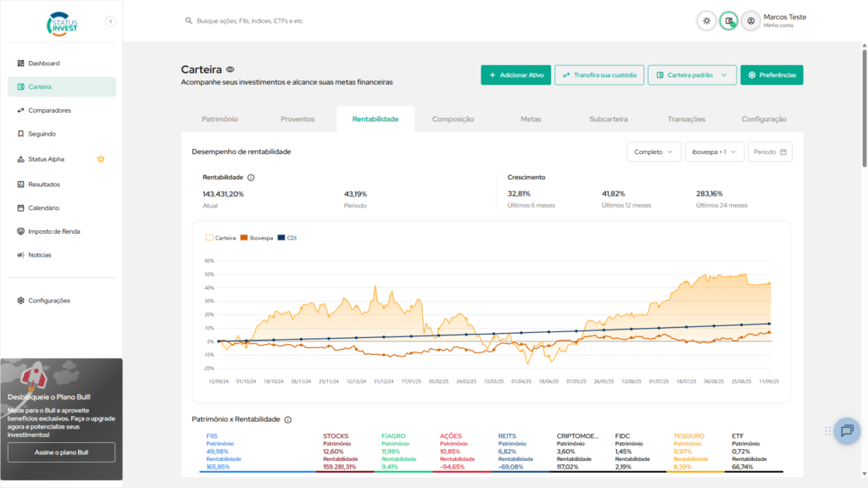
Task: Open Status Alpha from the sidebar
Action: coord(47,159)
